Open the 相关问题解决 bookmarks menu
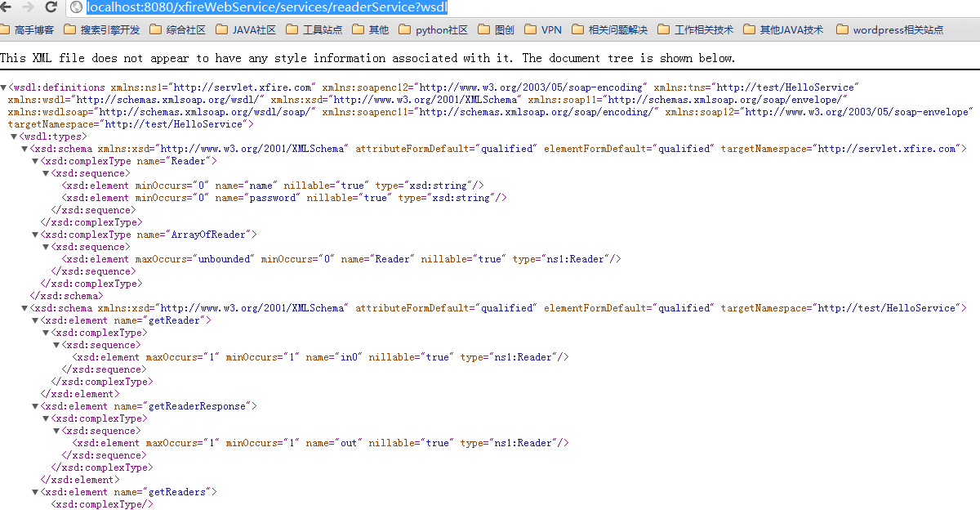The width and height of the screenshot is (980, 510). tap(609, 30)
